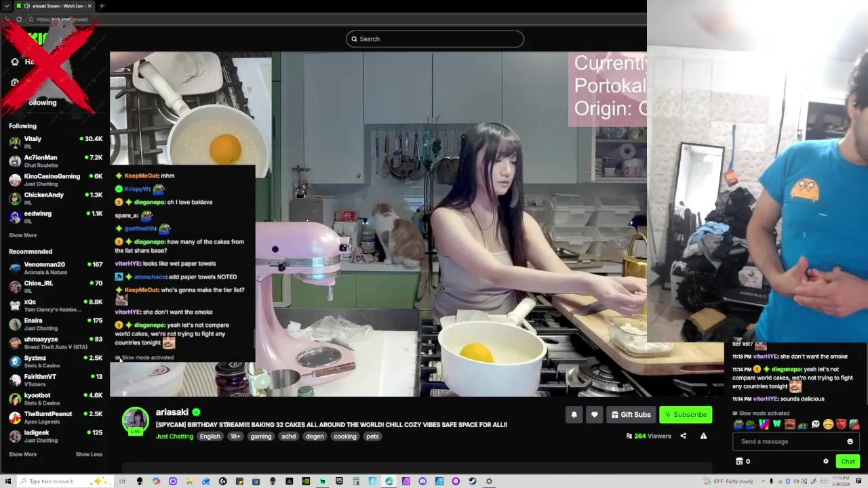Expand followed channels with Show More
The image size is (868, 488).
tap(22, 235)
